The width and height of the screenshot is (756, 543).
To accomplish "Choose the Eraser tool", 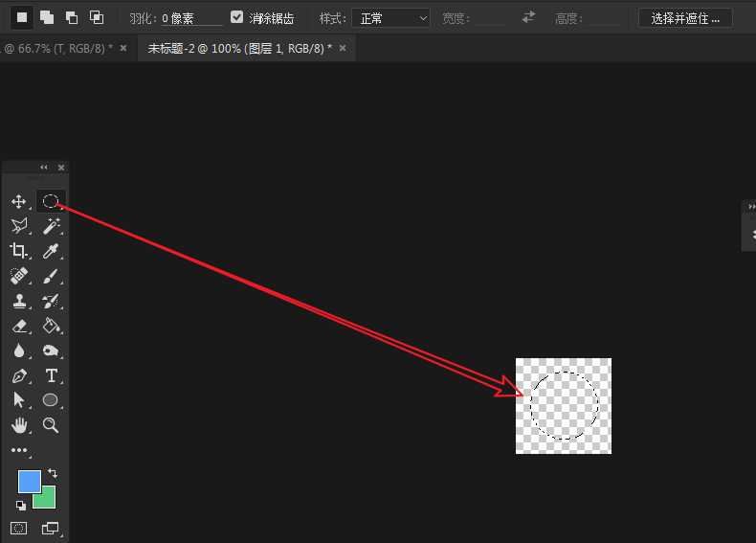I will 18,326.
